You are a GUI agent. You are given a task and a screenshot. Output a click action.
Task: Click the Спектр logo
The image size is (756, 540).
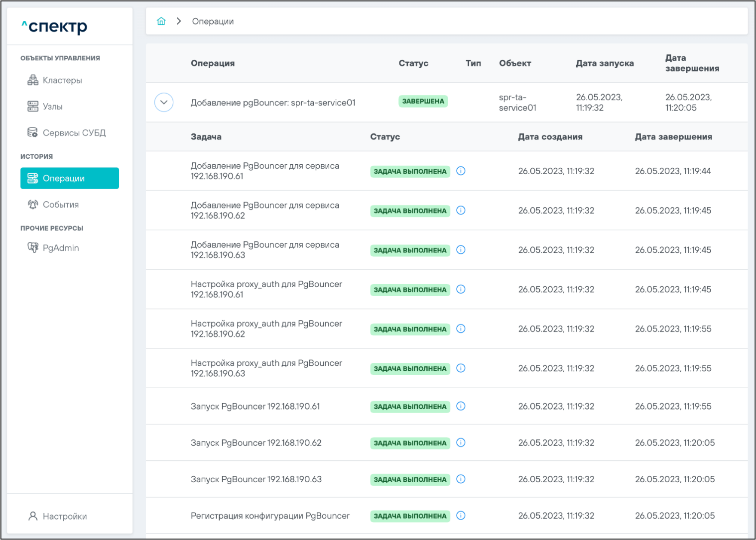point(55,26)
